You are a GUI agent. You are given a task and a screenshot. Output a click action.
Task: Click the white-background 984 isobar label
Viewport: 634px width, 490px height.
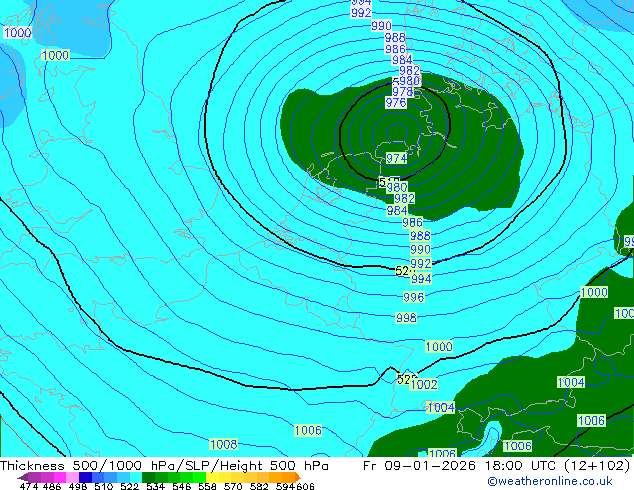pos(402,60)
